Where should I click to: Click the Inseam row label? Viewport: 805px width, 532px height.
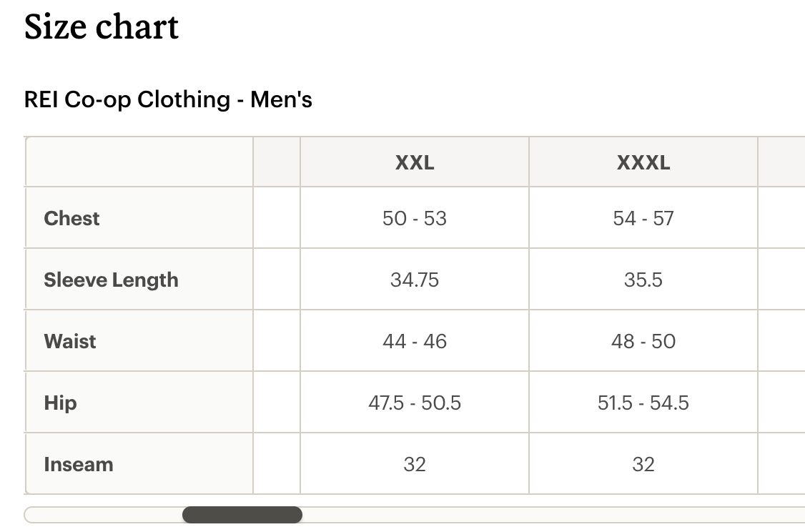(x=78, y=464)
